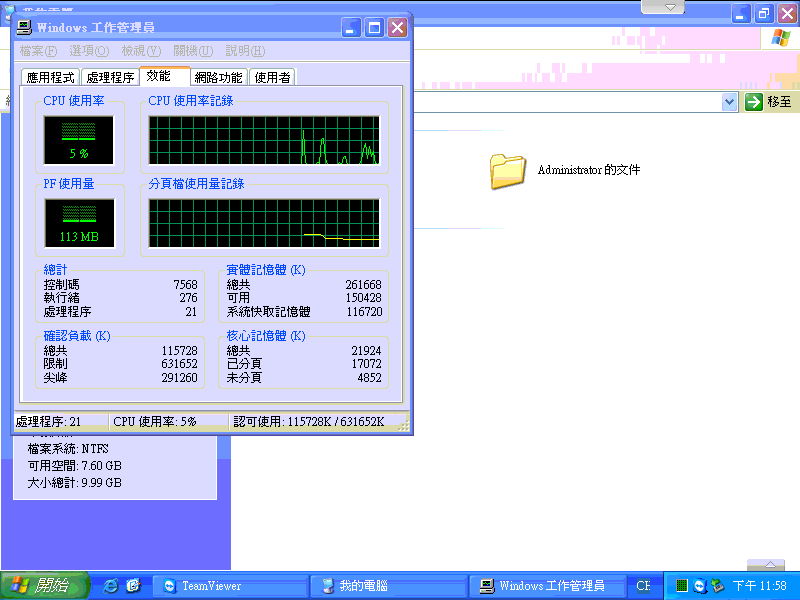Click the green CPU meter tray icon

click(x=682, y=585)
